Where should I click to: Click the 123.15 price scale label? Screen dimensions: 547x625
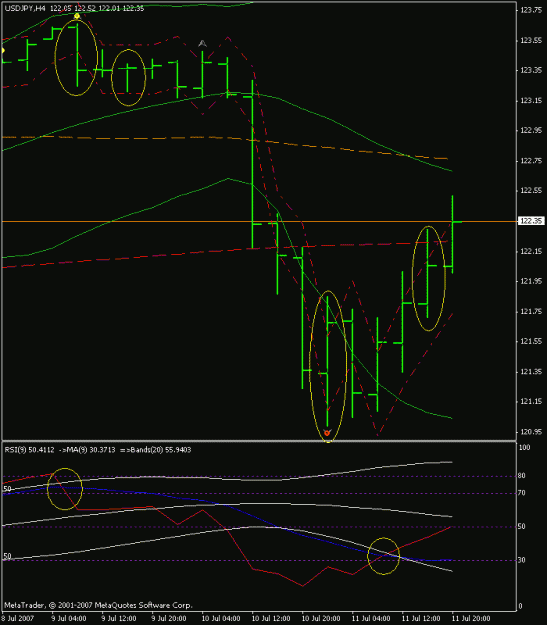[531, 100]
